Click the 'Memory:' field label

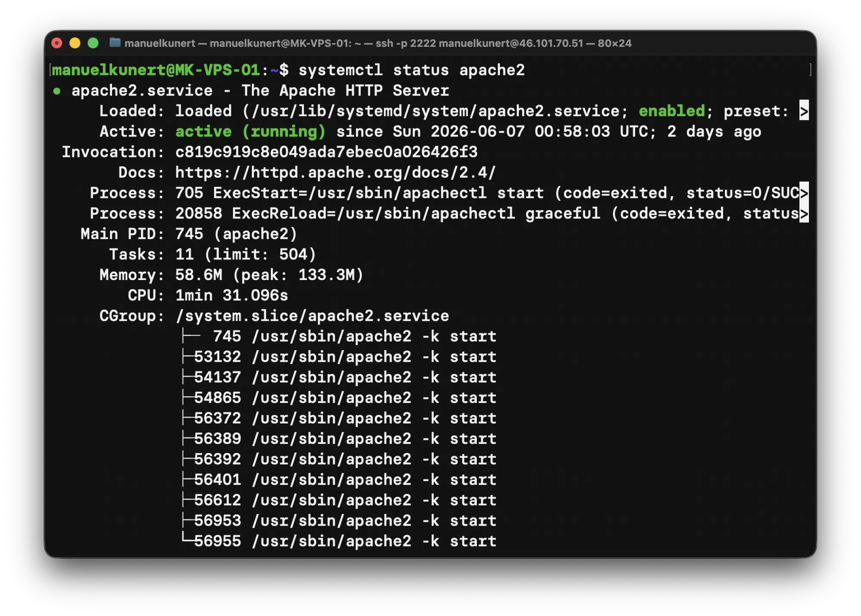(x=132, y=275)
